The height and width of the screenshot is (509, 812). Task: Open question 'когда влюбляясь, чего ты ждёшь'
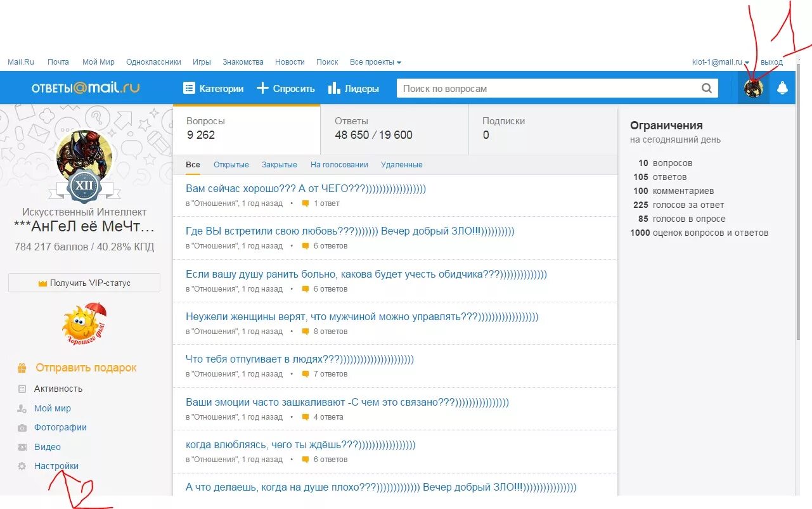coord(300,445)
